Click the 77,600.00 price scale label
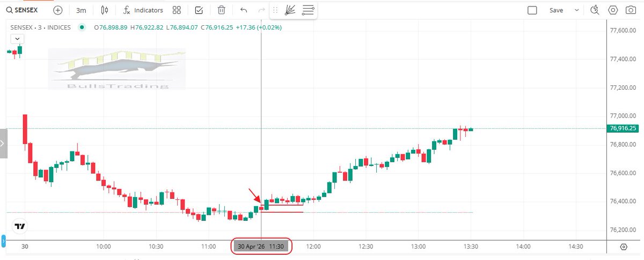 click(x=624, y=31)
